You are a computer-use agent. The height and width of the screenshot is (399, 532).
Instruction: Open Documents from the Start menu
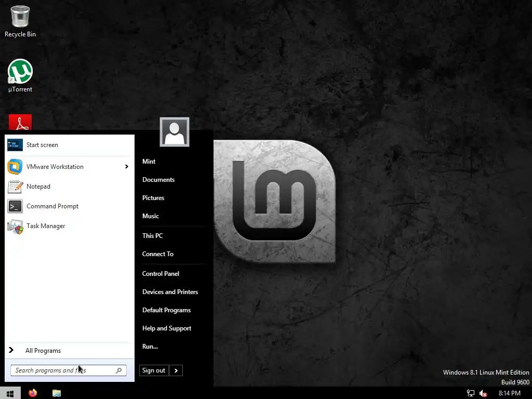tap(158, 180)
